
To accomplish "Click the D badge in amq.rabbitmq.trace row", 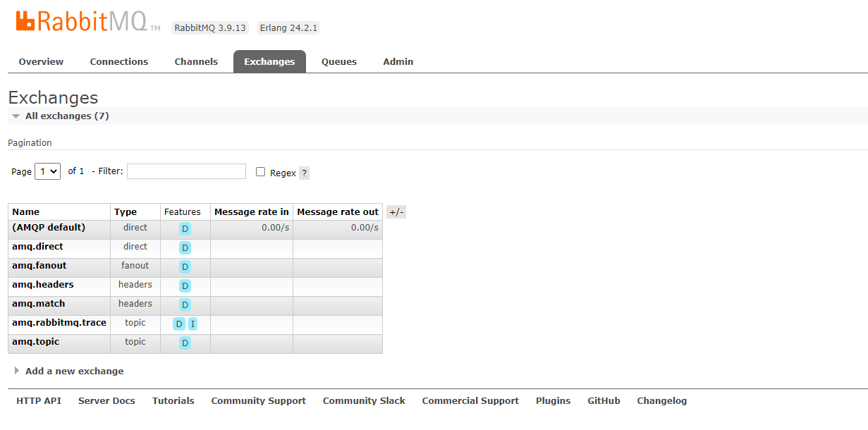I will [179, 324].
